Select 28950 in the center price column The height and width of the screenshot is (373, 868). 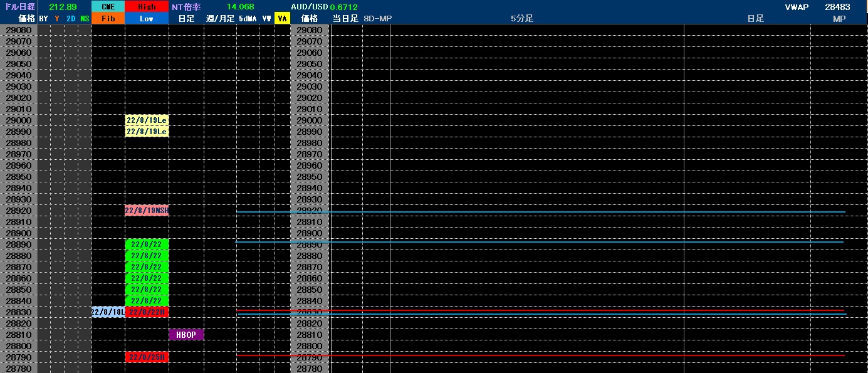click(310, 177)
